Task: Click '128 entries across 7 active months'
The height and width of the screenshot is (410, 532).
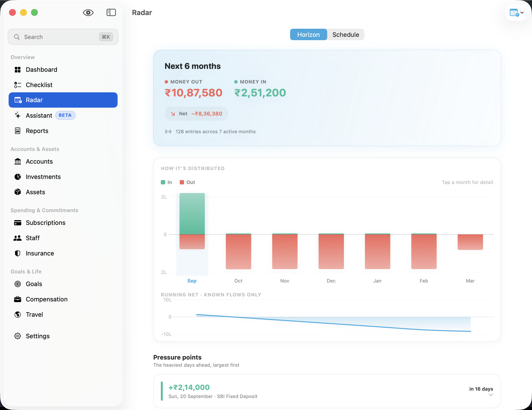Action: (x=216, y=132)
